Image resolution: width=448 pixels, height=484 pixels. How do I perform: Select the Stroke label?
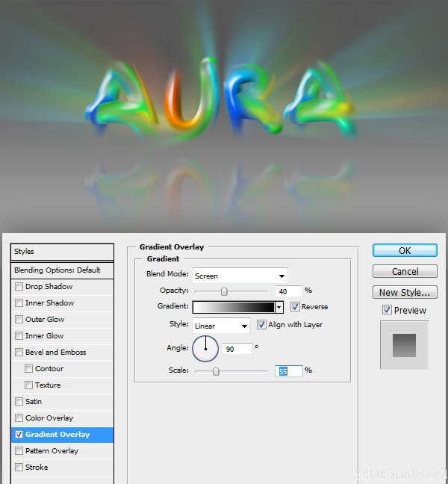37,467
